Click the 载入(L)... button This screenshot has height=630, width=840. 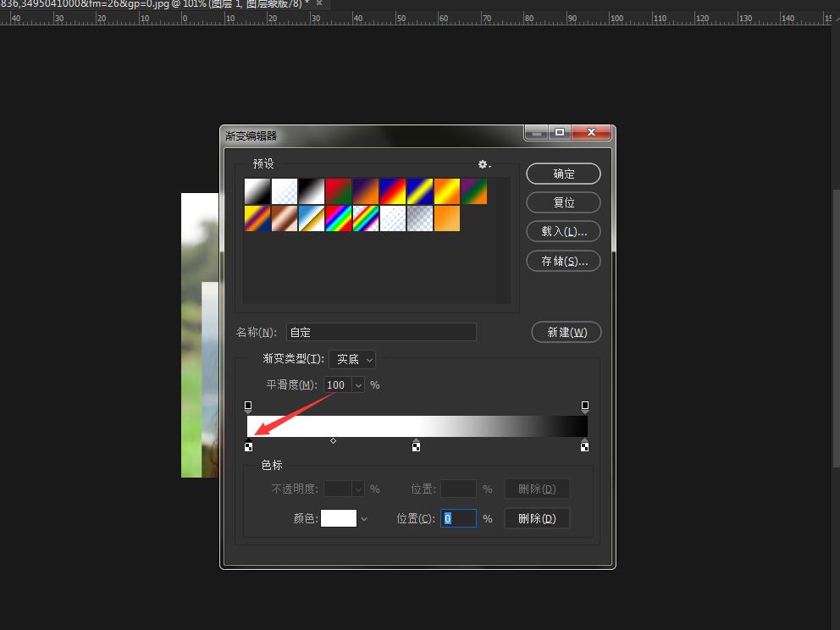563,231
